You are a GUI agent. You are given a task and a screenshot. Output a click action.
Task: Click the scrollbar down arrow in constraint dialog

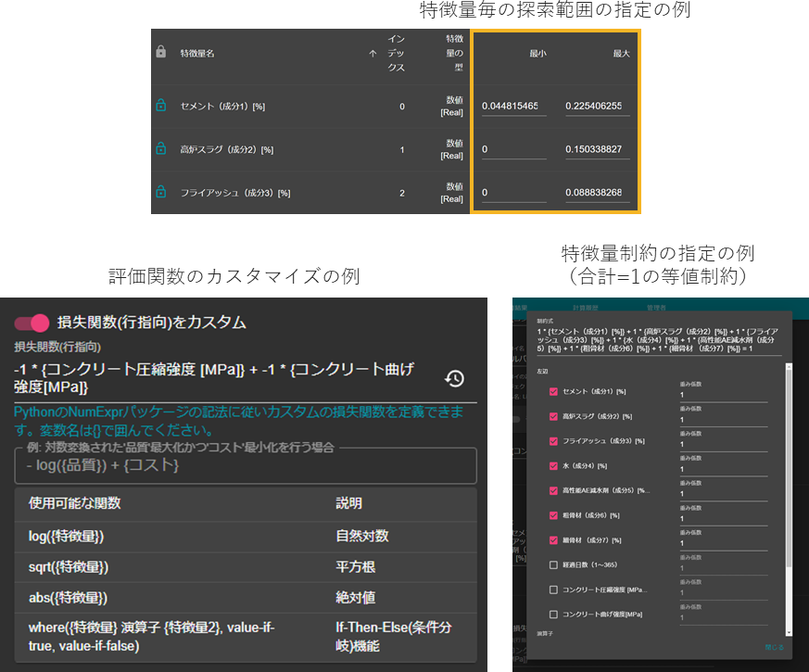[790, 632]
